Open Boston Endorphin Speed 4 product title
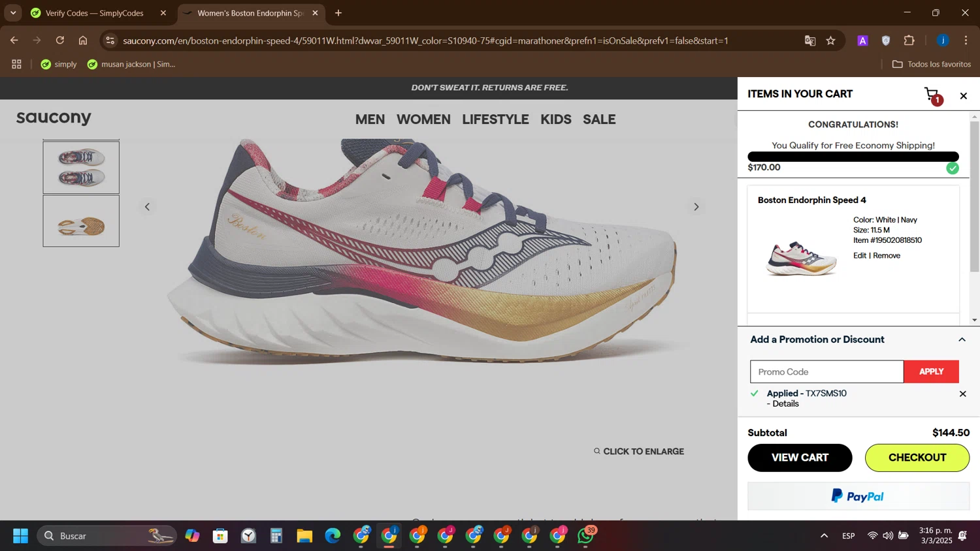The width and height of the screenshot is (980, 551). pyautogui.click(x=811, y=200)
